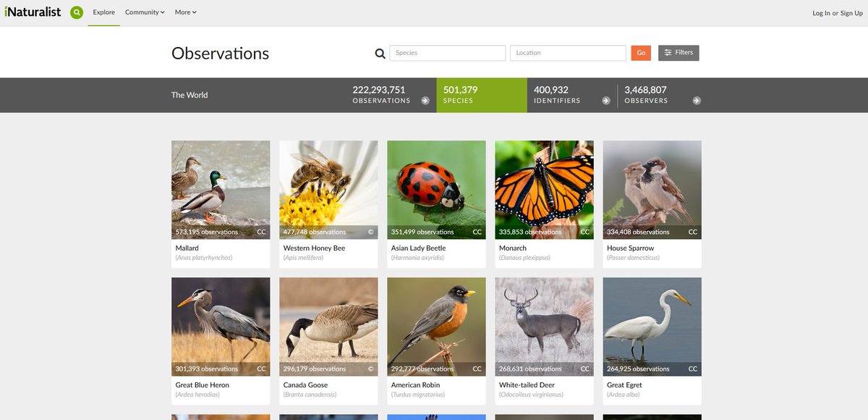868x420 pixels.
Task: Open the Filters panel
Action: (x=678, y=53)
